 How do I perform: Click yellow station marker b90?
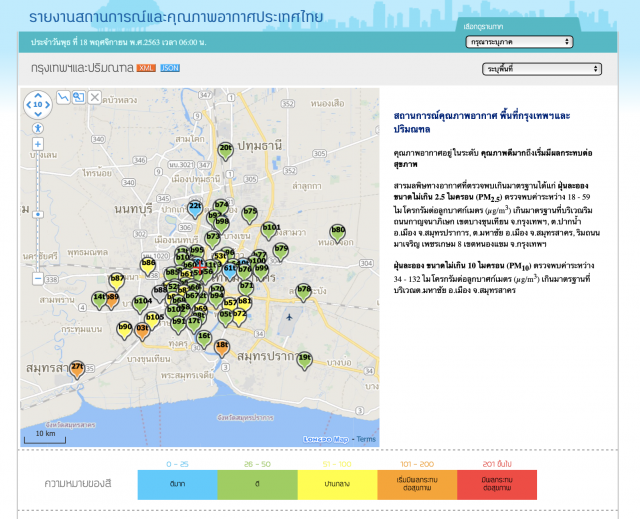click(125, 329)
